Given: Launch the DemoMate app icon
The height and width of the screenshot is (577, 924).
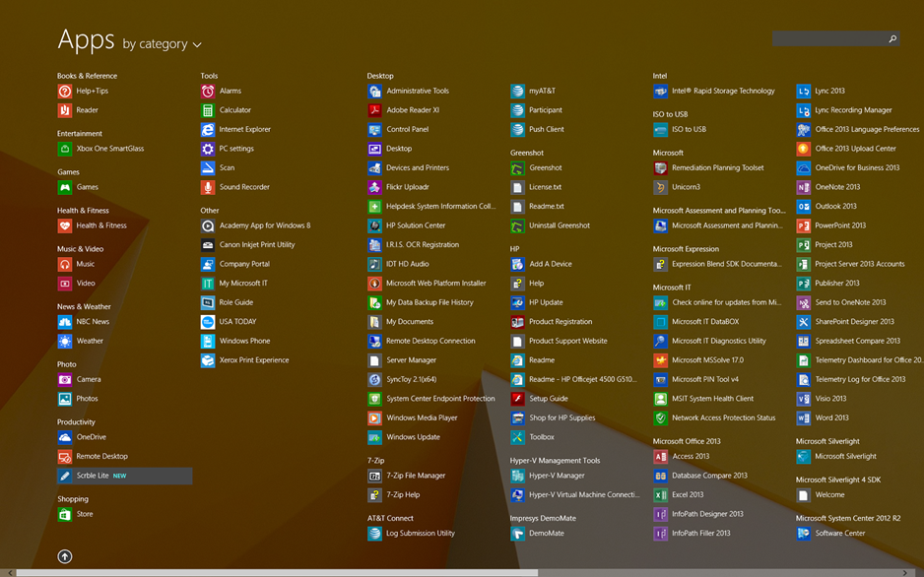Looking at the screenshot, I should (517, 534).
